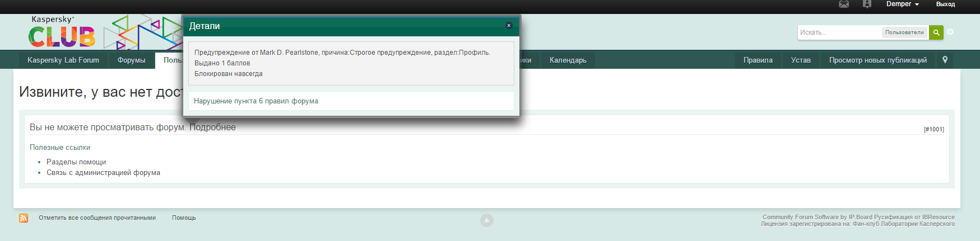This screenshot has height=241, width=980.
Task: Open the Правила menu item
Action: (758, 60)
